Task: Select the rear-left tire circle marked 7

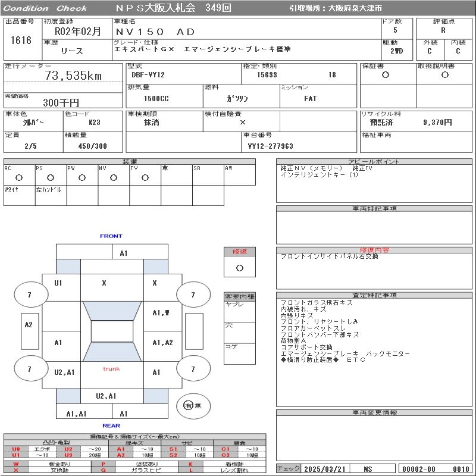Action: pyautogui.click(x=30, y=369)
